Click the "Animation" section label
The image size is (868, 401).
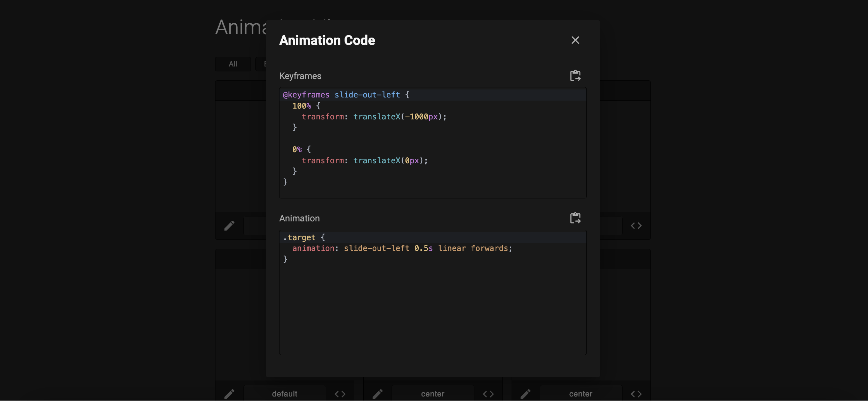pos(299,218)
